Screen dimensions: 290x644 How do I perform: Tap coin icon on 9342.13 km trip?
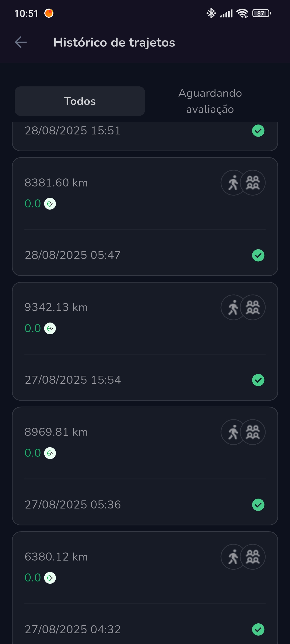[50, 328]
